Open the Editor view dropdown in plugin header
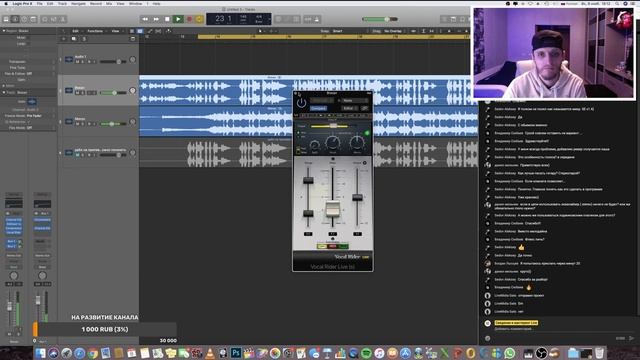The width and height of the screenshot is (640, 360). coord(350,108)
